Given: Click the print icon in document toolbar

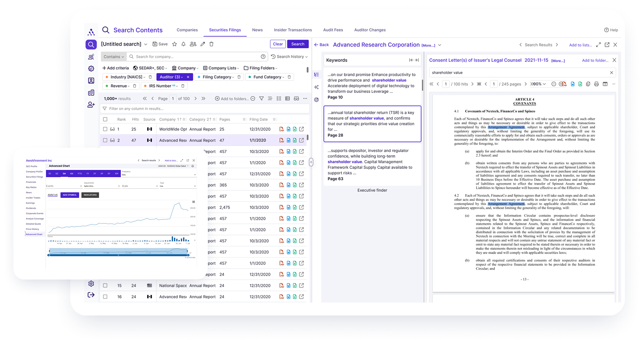Looking at the screenshot, I should pyautogui.click(x=597, y=84).
